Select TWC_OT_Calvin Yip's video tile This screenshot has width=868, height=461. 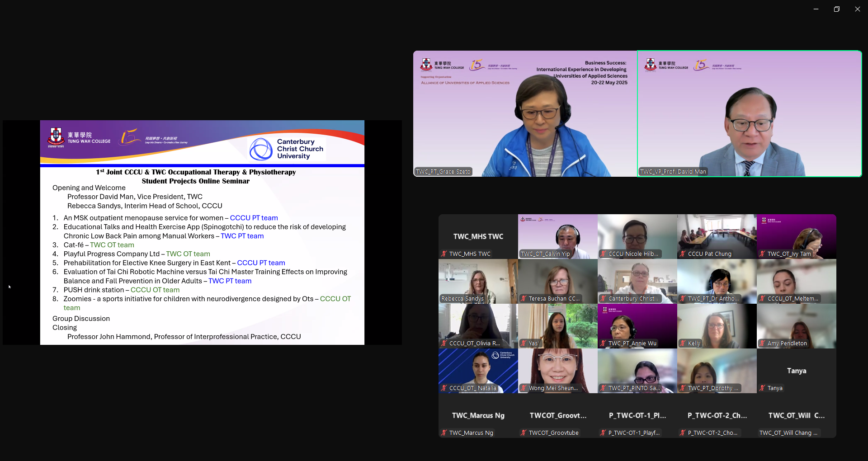coord(558,236)
